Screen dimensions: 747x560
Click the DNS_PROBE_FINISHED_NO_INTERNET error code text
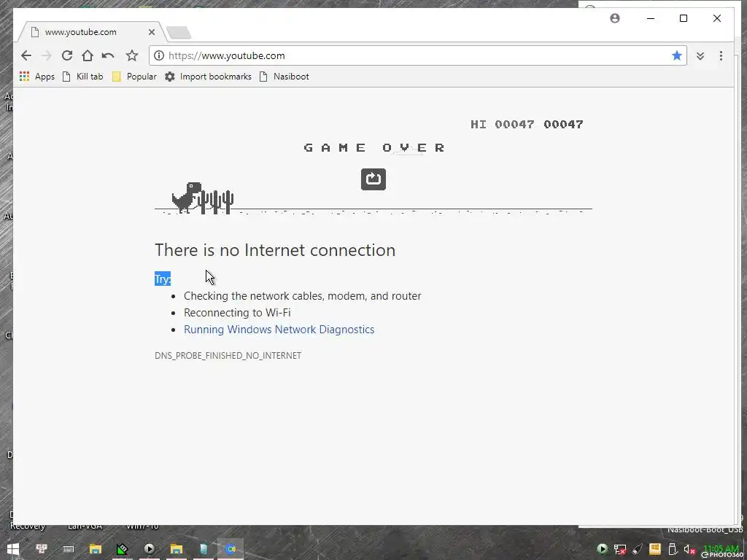click(228, 356)
